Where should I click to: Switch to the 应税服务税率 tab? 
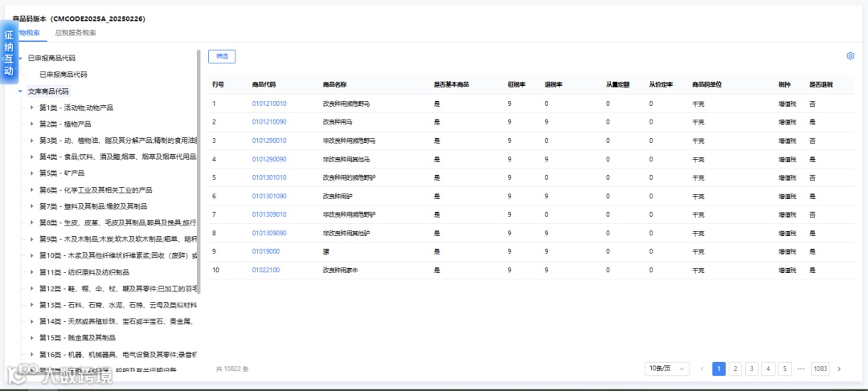coord(76,33)
